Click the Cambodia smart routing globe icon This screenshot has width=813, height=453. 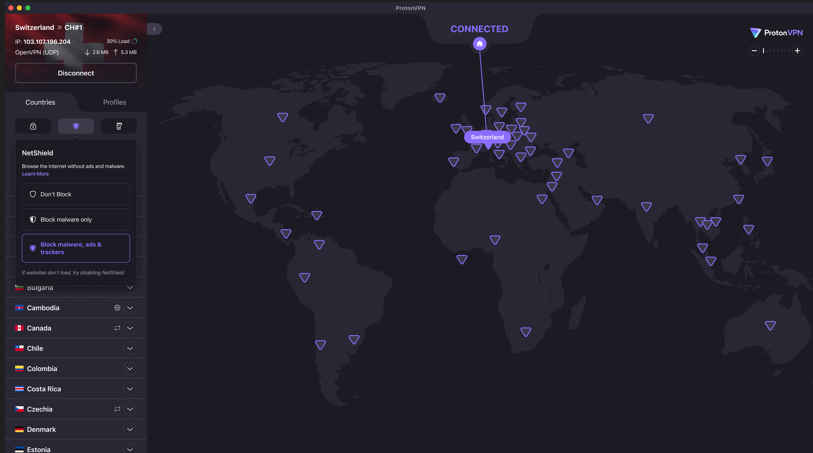click(117, 308)
